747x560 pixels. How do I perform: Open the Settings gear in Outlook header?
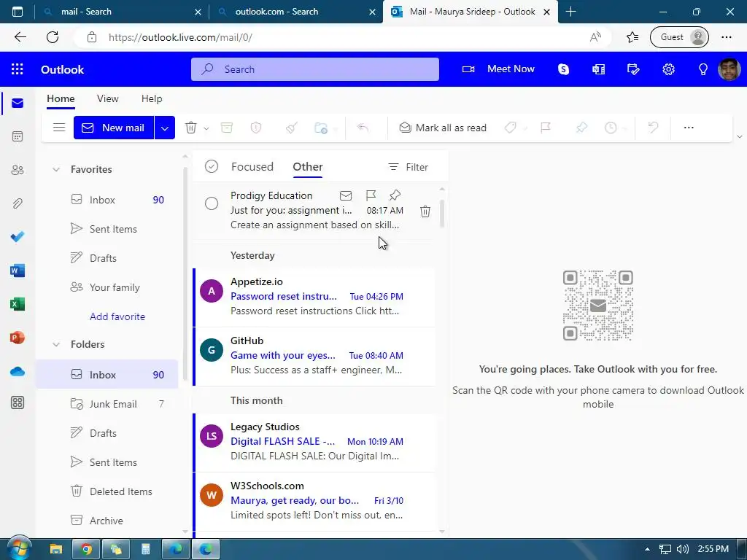click(x=668, y=69)
